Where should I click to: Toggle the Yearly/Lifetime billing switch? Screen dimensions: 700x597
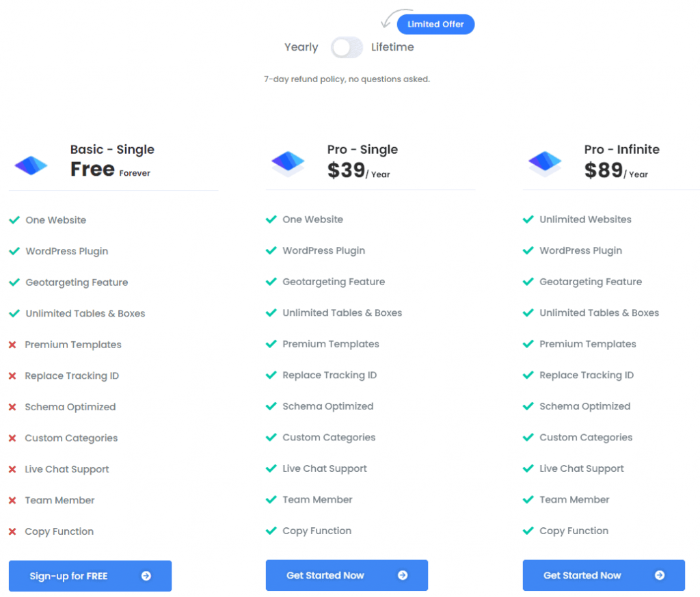point(347,47)
